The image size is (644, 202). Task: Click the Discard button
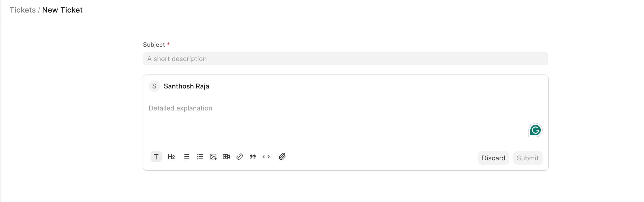(x=493, y=158)
